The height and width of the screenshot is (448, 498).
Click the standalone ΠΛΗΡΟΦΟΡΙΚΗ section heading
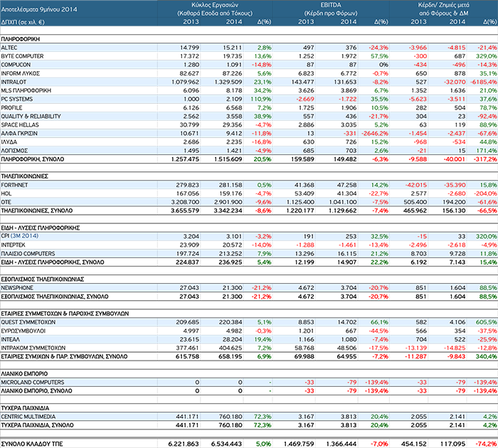click(21, 39)
